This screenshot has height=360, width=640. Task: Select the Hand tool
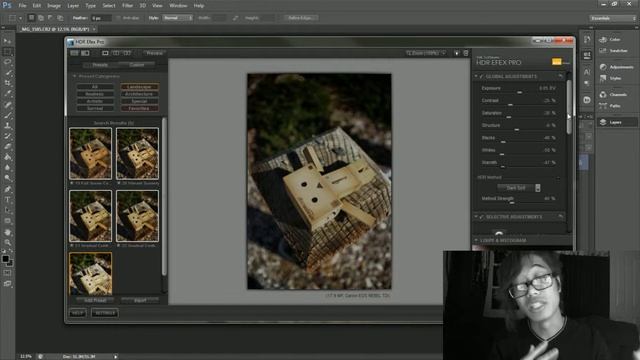tap(7, 232)
